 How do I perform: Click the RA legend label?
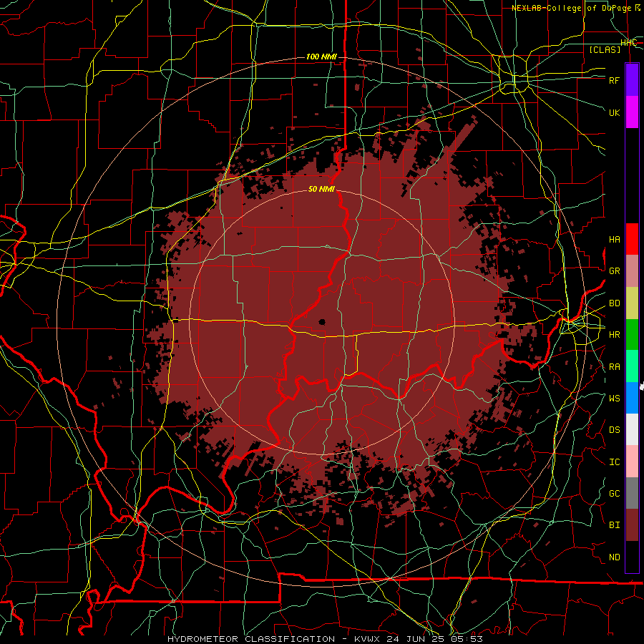click(614, 367)
